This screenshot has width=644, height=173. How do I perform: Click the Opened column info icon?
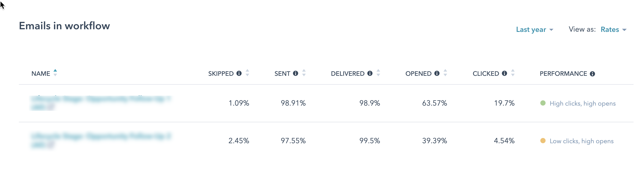coord(437,73)
